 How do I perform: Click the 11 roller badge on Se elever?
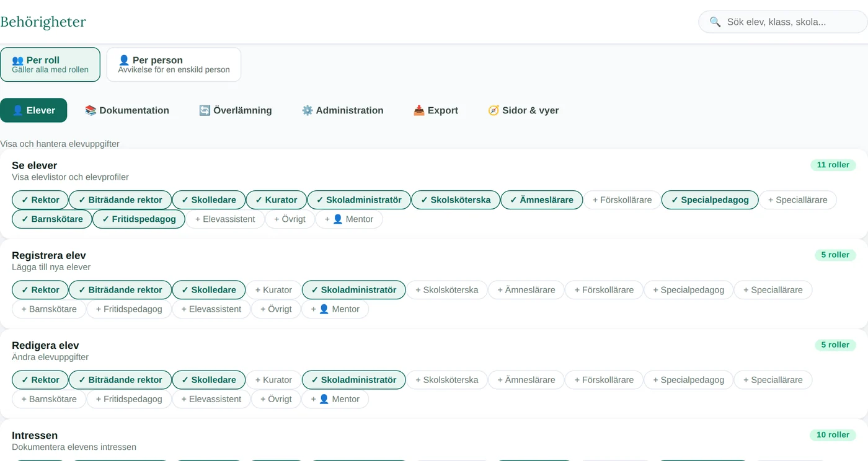[x=833, y=165]
